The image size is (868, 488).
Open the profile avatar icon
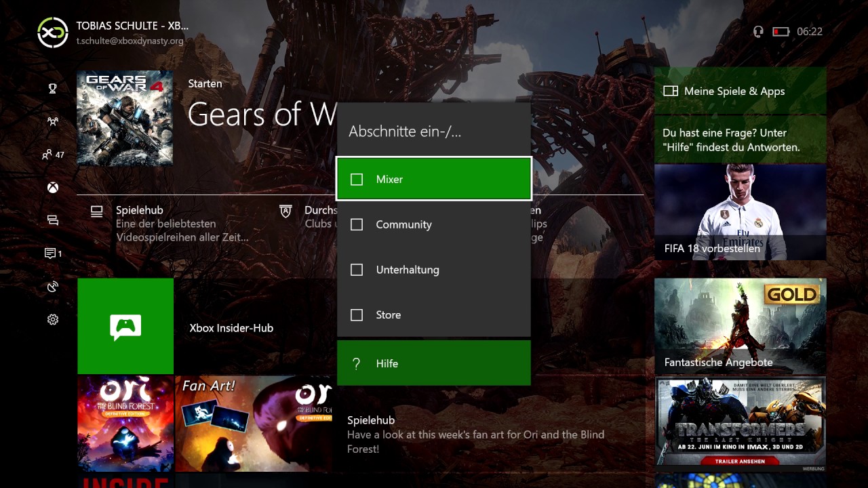point(53,32)
